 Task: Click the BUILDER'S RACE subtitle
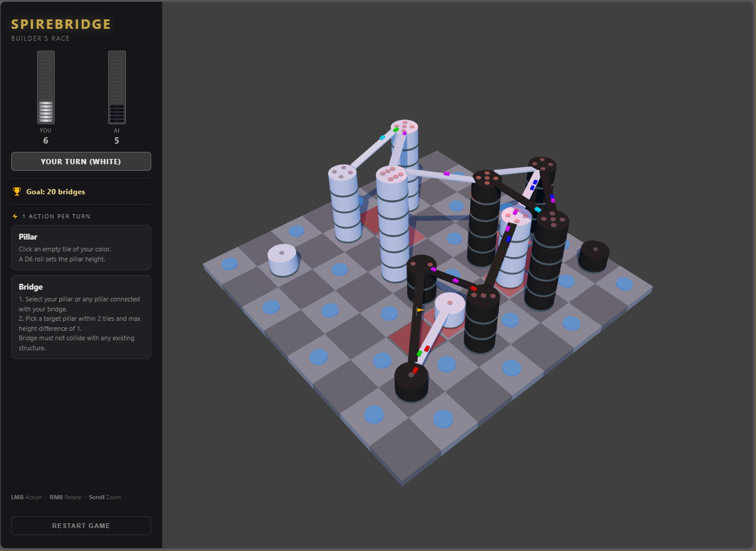click(41, 38)
